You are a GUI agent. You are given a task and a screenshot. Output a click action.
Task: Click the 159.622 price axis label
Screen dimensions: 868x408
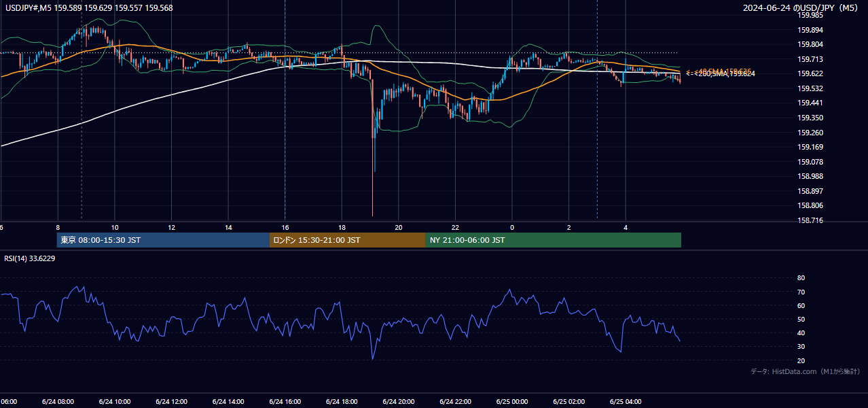point(810,73)
